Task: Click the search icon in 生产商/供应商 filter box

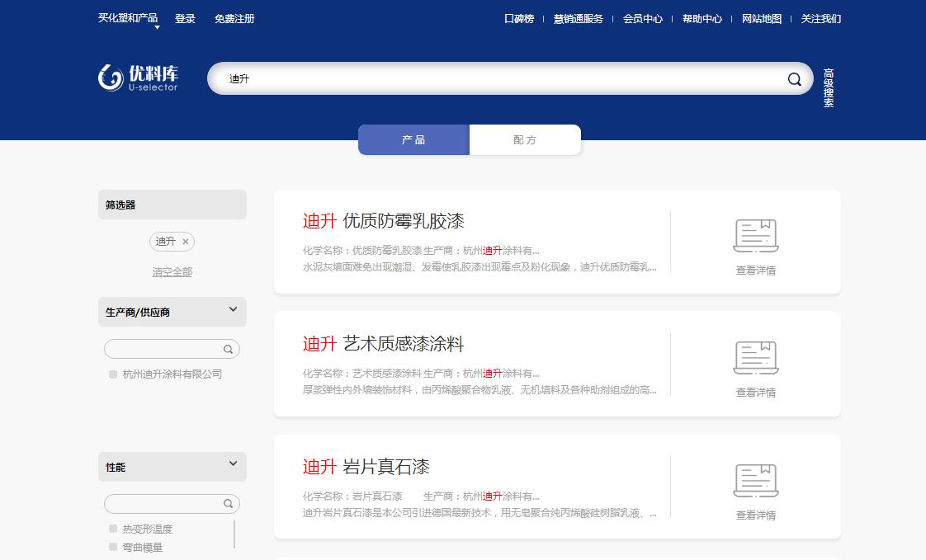Action: (x=228, y=350)
